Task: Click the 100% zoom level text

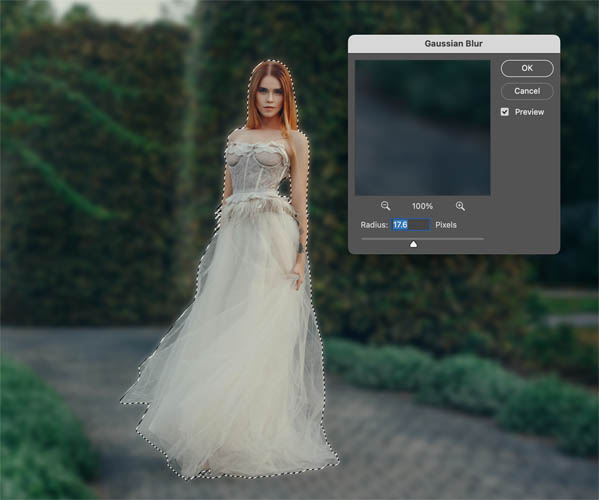Action: pos(422,206)
